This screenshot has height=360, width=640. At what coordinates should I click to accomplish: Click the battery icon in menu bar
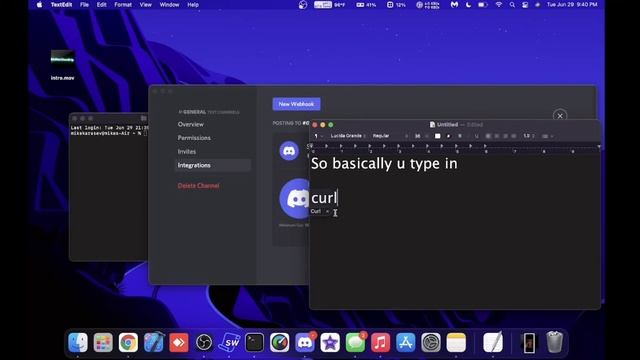(x=482, y=5)
